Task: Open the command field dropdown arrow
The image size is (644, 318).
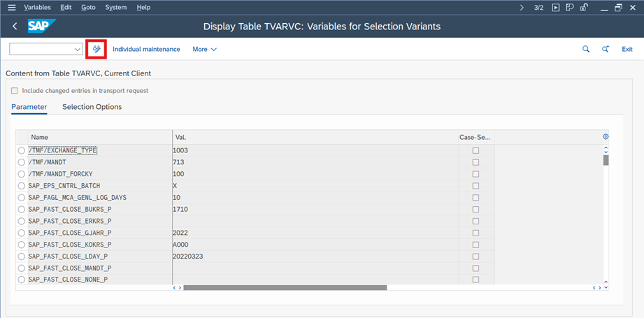Action: pos(77,49)
